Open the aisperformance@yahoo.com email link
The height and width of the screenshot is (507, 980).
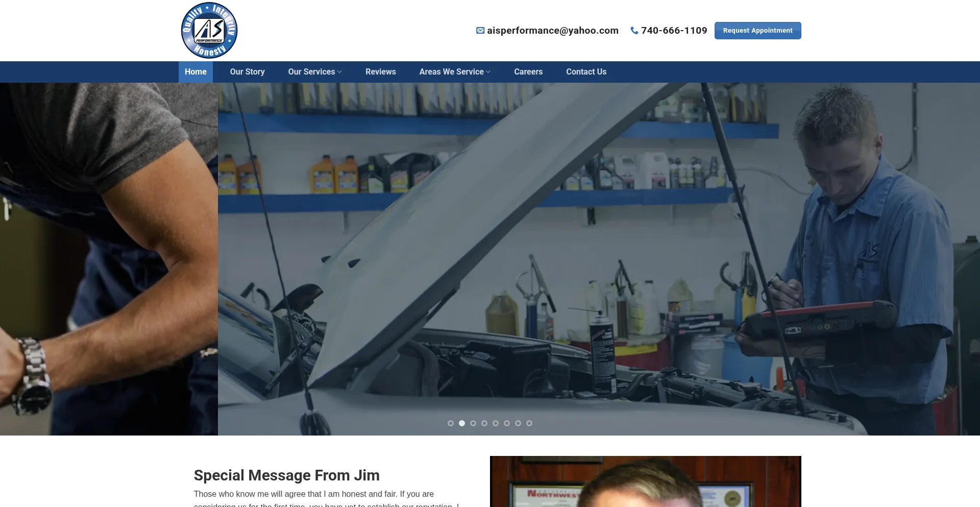point(553,31)
